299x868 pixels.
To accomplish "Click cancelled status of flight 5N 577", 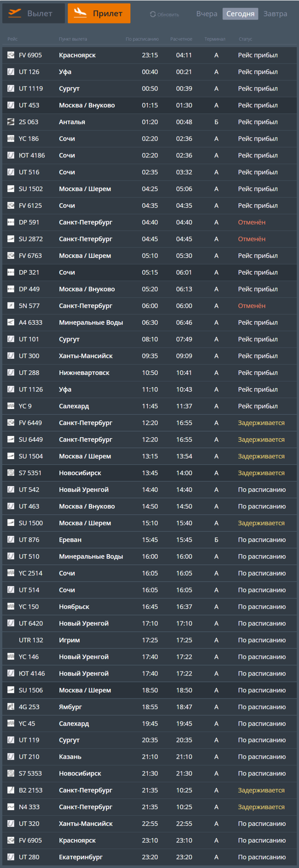I will click(251, 306).
